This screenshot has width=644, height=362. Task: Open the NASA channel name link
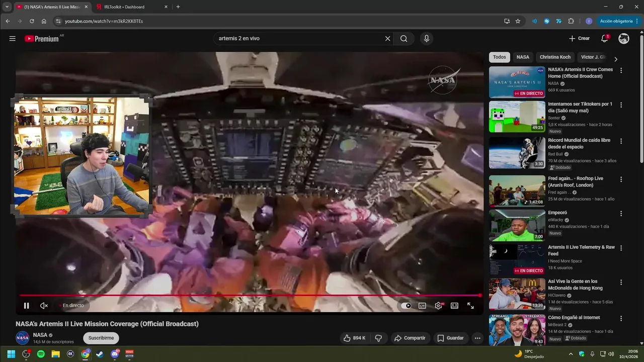(x=40, y=335)
